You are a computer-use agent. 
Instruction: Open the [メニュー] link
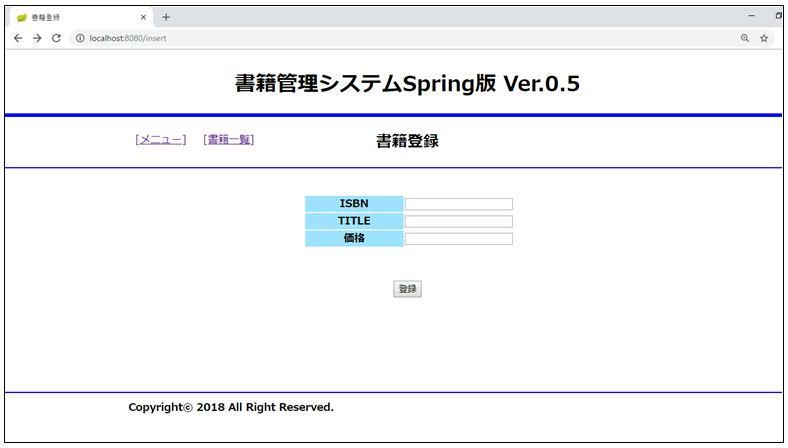[160, 140]
